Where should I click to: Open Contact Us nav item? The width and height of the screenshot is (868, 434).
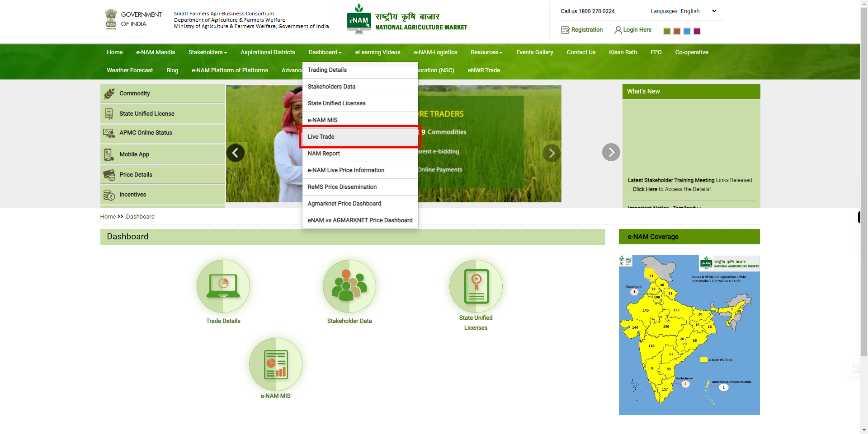point(581,52)
